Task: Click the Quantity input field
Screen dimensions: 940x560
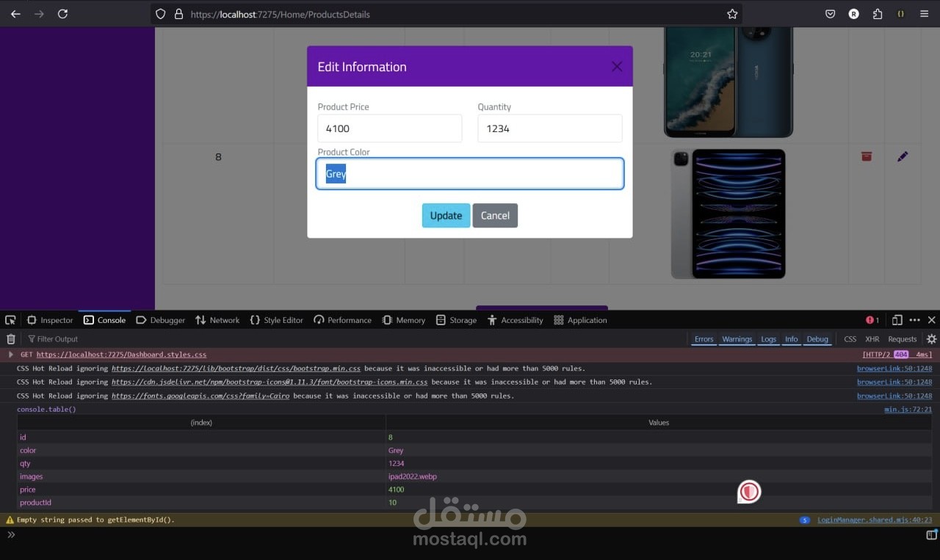Action: [x=550, y=128]
